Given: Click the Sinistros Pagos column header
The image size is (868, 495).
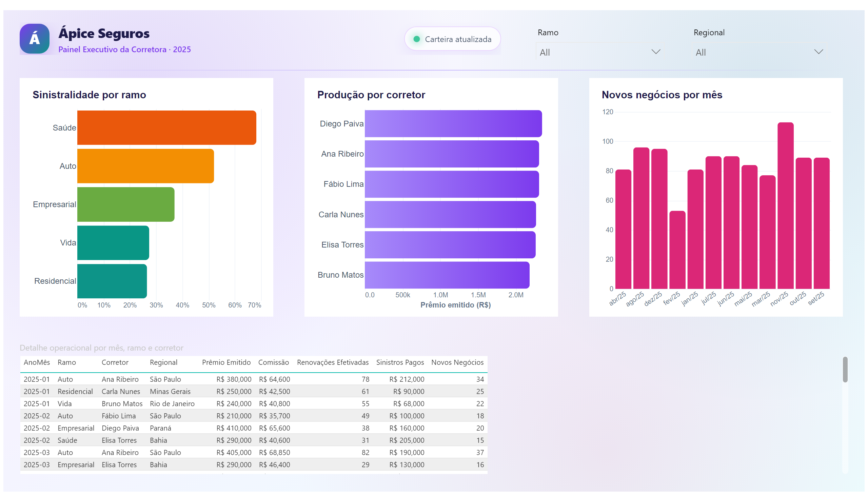Looking at the screenshot, I should click(399, 362).
